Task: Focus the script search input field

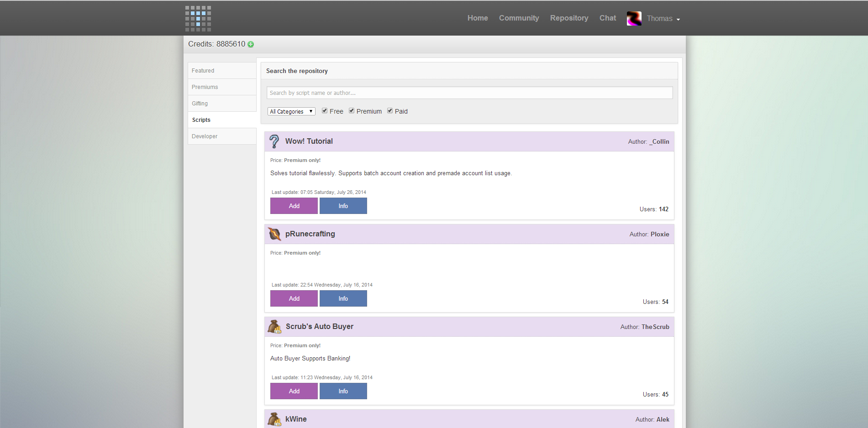Action: click(x=469, y=93)
